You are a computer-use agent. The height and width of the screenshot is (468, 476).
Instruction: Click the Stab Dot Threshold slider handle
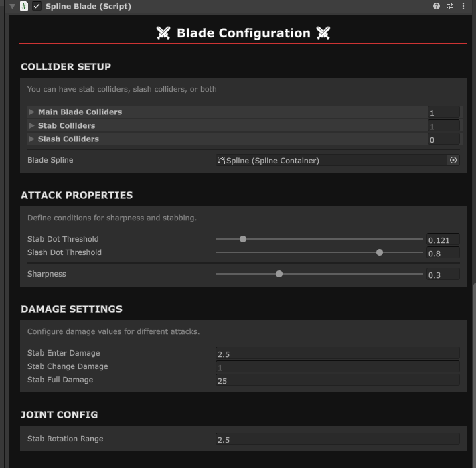243,239
